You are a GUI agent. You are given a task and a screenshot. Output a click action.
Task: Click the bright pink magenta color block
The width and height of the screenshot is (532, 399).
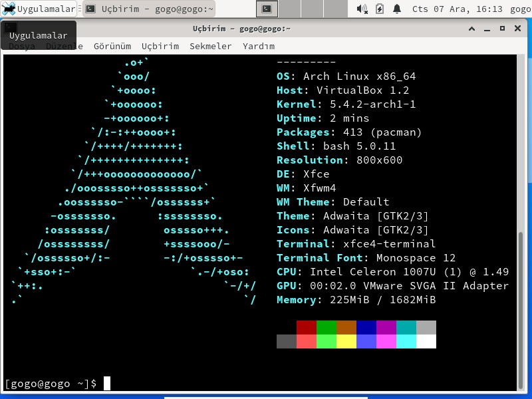386,341
